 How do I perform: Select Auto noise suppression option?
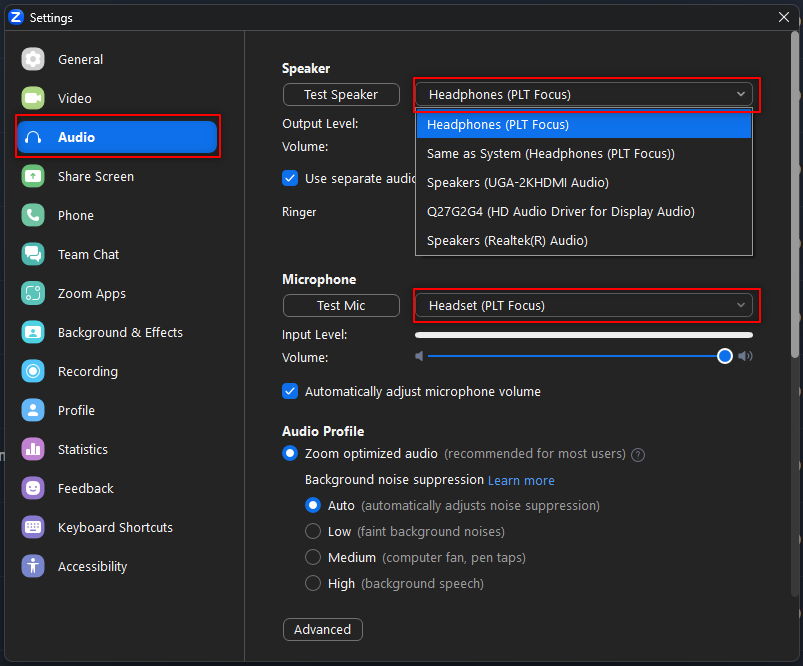click(x=313, y=506)
